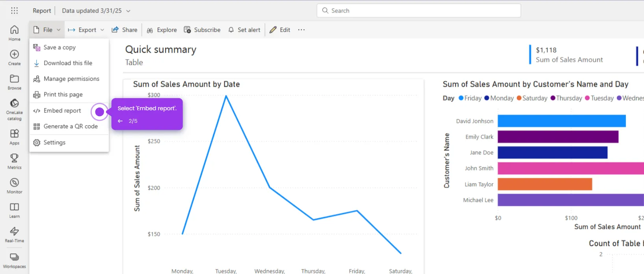The image size is (644, 274).
Task: Click the Share arrow icon
Action: (115, 30)
